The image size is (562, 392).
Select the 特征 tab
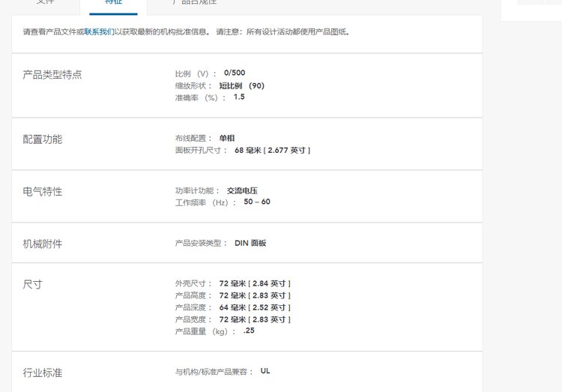point(113,3)
